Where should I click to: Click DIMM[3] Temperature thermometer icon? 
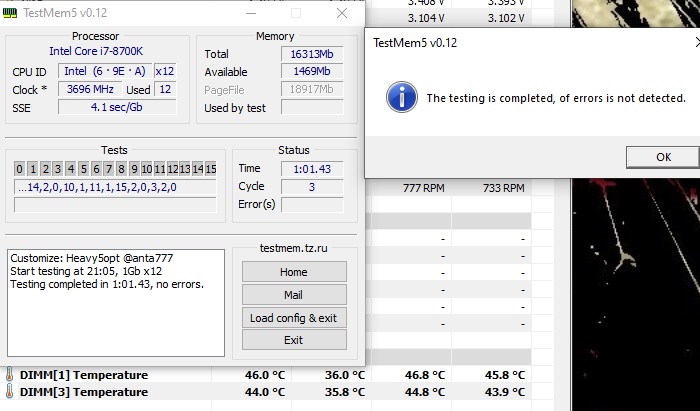(x=9, y=392)
